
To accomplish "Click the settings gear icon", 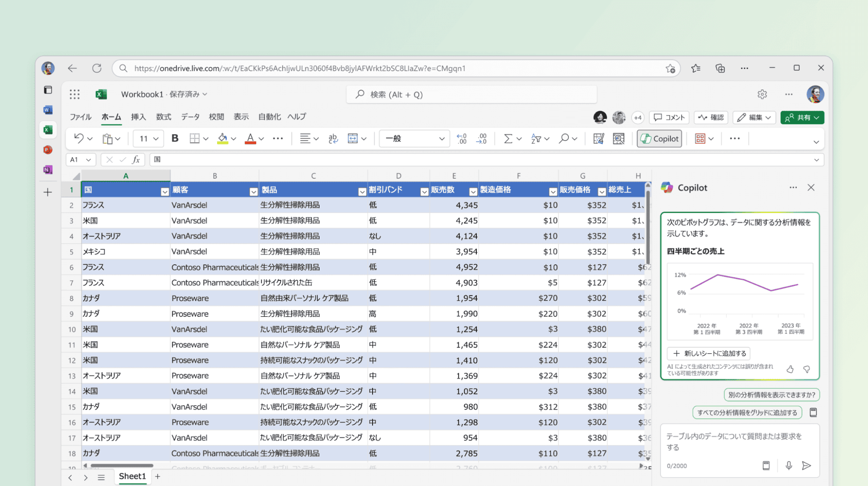I will pyautogui.click(x=762, y=94).
